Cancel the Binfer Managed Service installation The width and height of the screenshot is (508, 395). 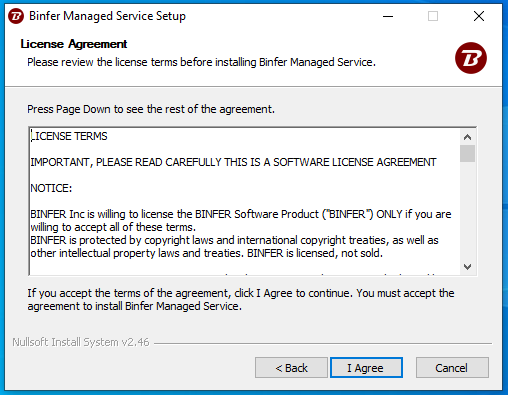pos(452,368)
